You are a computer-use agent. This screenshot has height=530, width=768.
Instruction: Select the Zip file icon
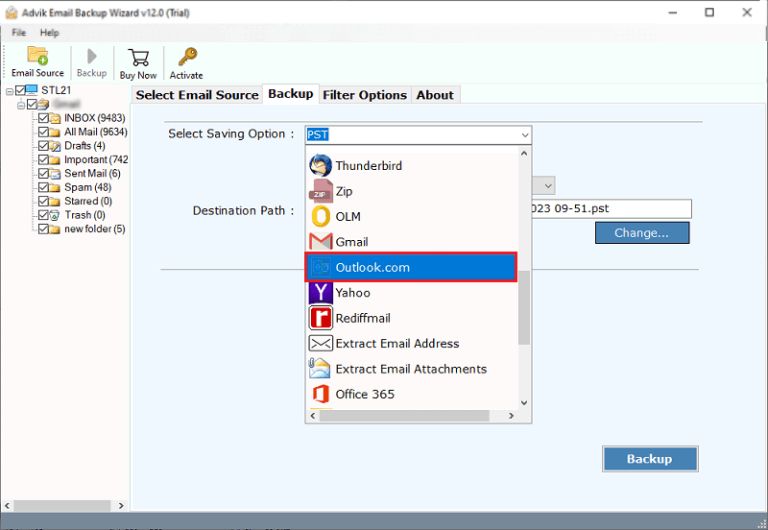click(x=320, y=191)
